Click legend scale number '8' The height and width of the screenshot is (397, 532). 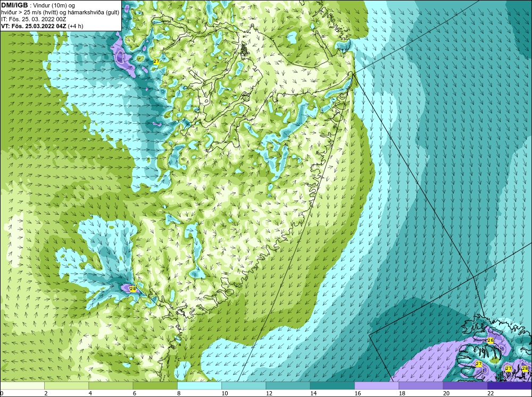click(179, 393)
